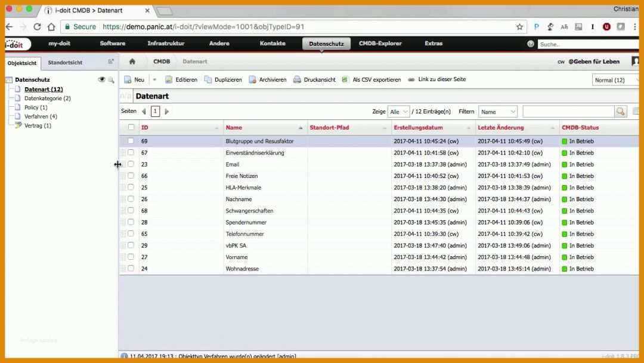Select Datenart (12) in tree
The width and height of the screenshot is (644, 363).
tap(44, 89)
